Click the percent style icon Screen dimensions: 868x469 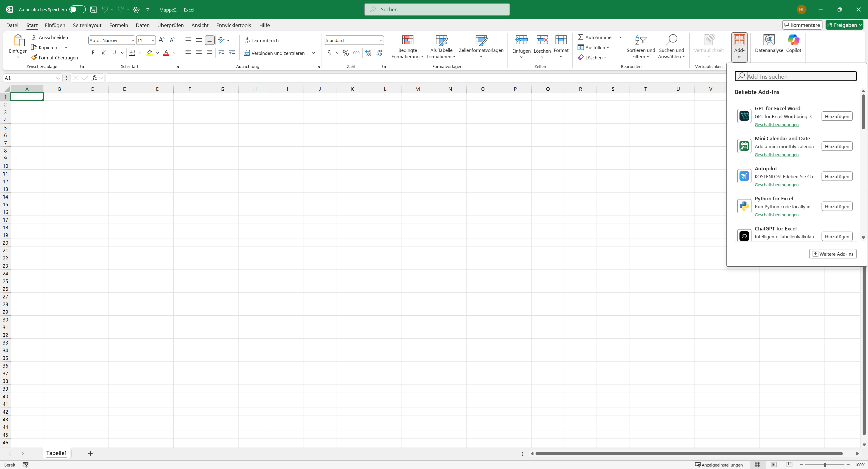coord(345,53)
